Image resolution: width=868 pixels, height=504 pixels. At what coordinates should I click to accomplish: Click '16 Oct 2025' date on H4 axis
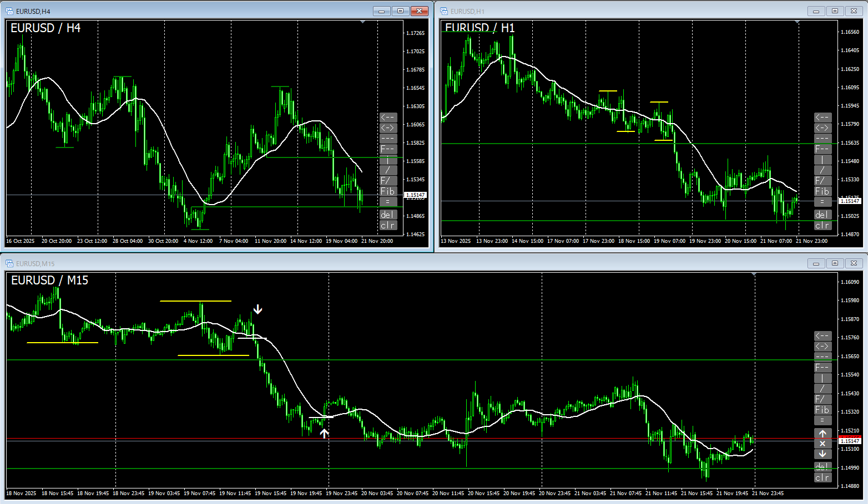click(21, 241)
